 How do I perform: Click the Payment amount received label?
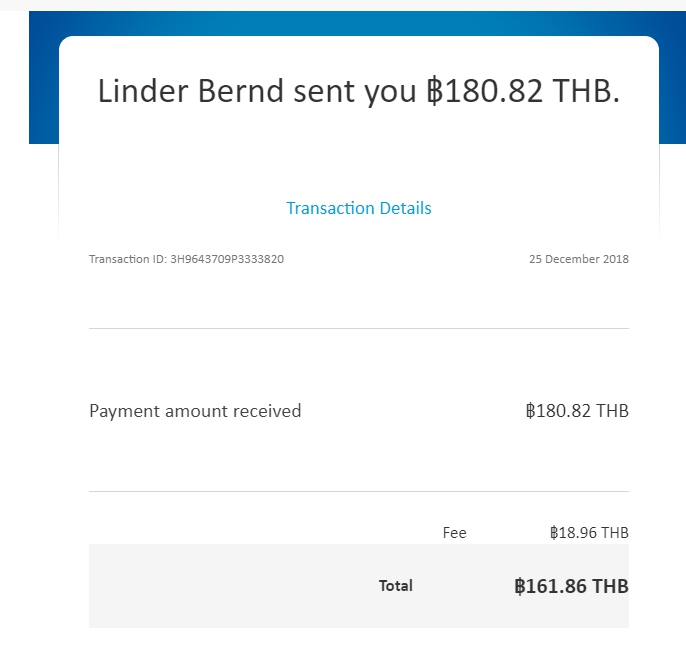pos(195,411)
